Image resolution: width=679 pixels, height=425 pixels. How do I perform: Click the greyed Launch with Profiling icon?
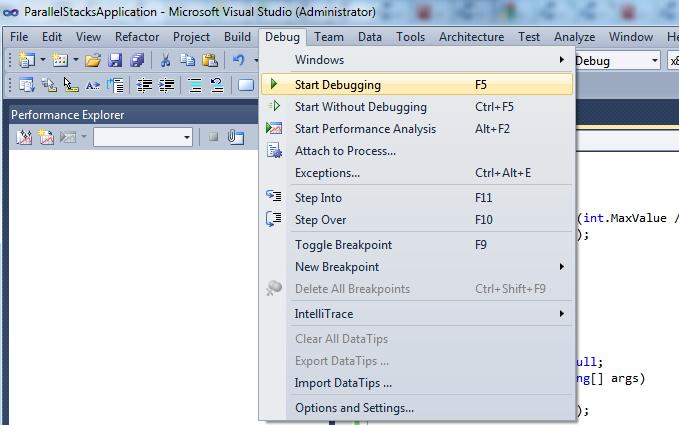click(68, 137)
